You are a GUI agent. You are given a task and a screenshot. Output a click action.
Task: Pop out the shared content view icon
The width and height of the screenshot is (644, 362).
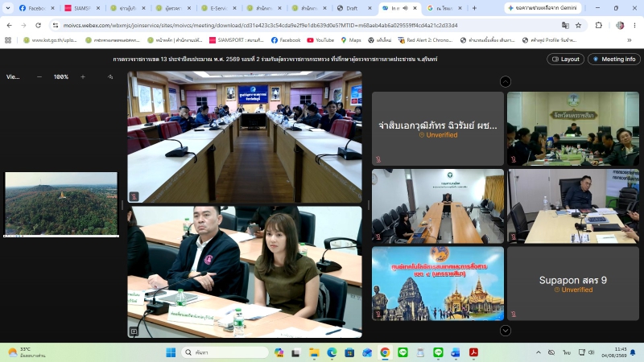point(110,76)
